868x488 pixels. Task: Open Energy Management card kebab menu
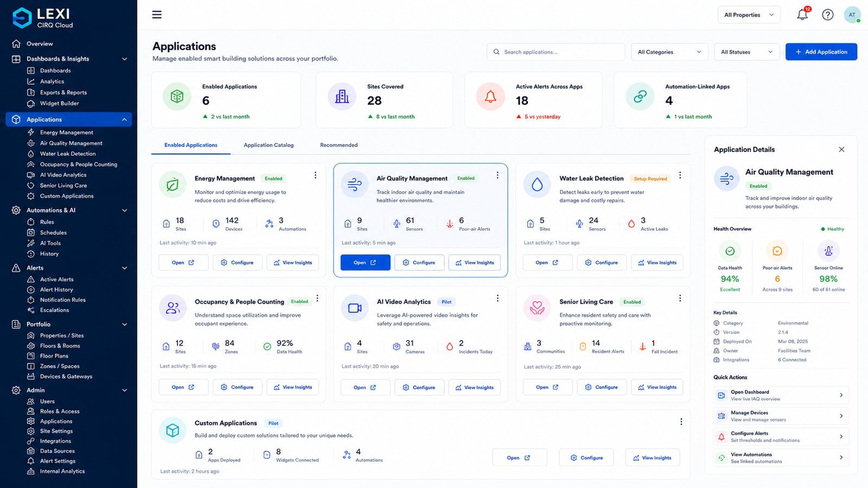pyautogui.click(x=315, y=175)
